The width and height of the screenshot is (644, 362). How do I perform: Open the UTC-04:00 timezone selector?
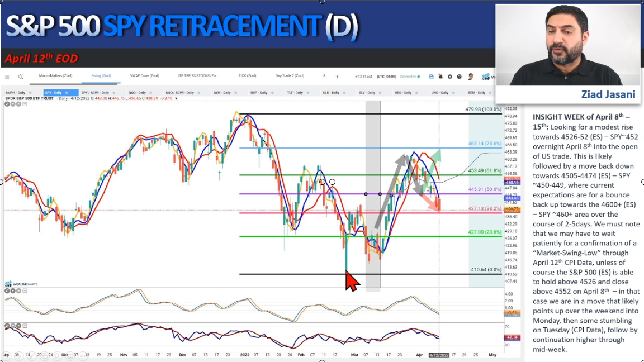386,77
